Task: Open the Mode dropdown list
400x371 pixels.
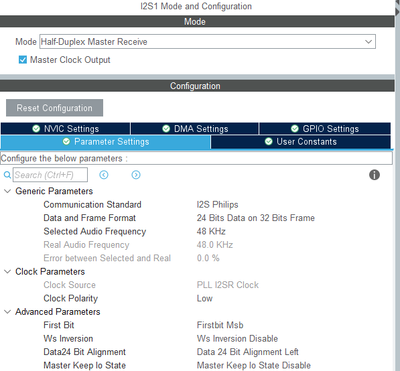Action: 207,42
